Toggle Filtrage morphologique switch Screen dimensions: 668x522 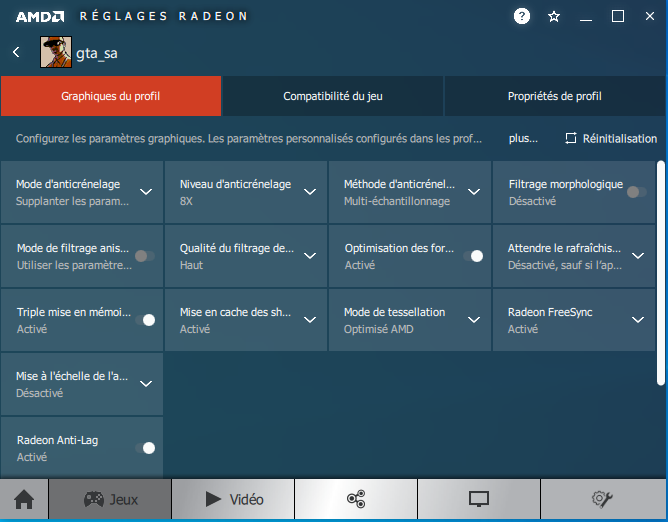pos(636,192)
